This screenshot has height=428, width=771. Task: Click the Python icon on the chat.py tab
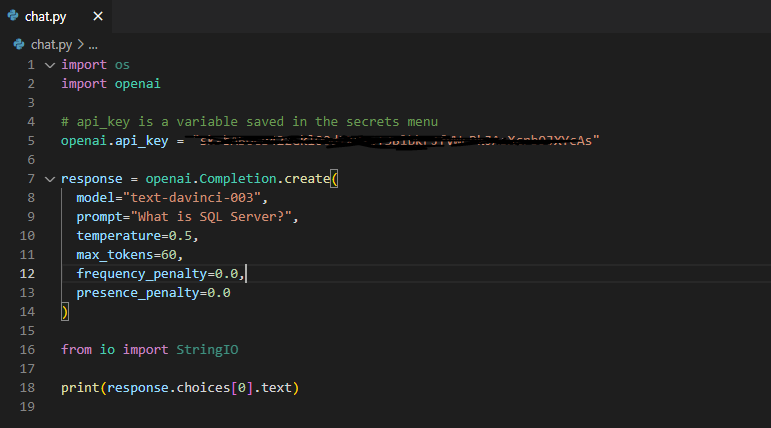click(x=13, y=16)
